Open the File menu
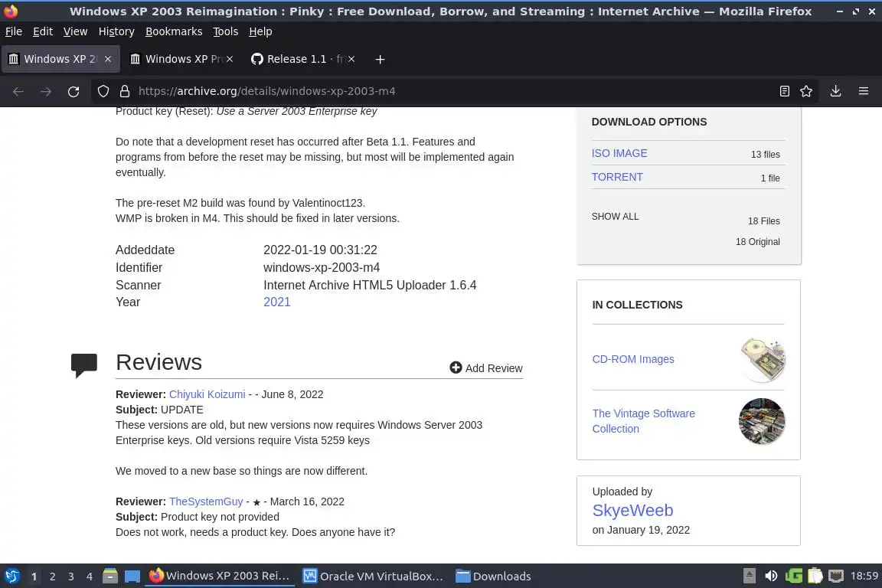Screen dimensions: 882x588 (x=14, y=31)
